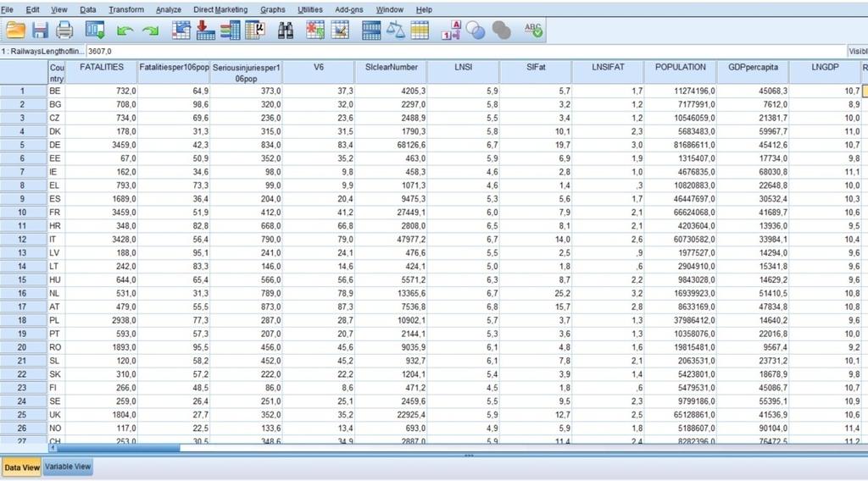The width and height of the screenshot is (868, 481).
Task: Open the View menu
Action: tap(58, 9)
